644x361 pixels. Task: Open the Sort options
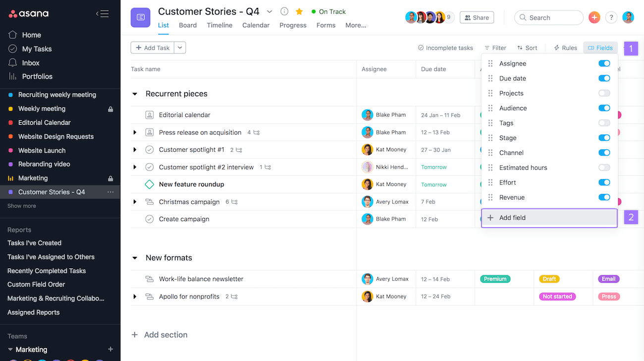tap(527, 48)
